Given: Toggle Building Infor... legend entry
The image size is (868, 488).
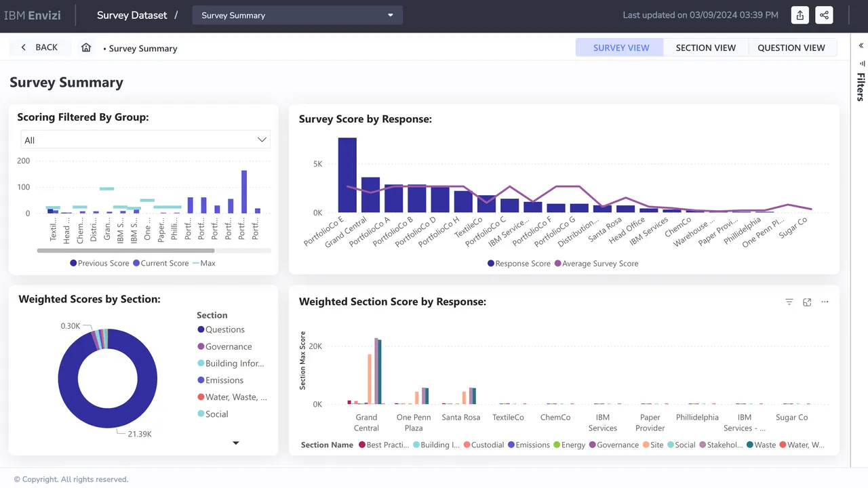Looking at the screenshot, I should tap(231, 363).
